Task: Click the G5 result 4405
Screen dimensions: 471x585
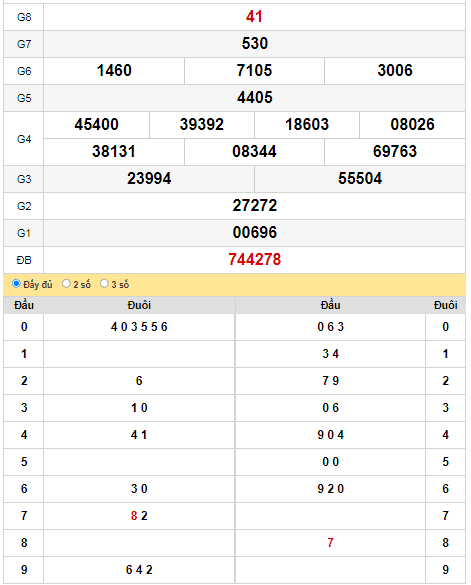Action: (x=255, y=98)
